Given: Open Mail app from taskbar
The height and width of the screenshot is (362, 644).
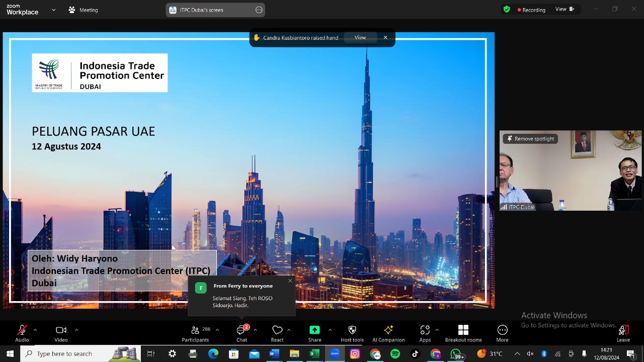Looking at the screenshot, I should pos(254,353).
